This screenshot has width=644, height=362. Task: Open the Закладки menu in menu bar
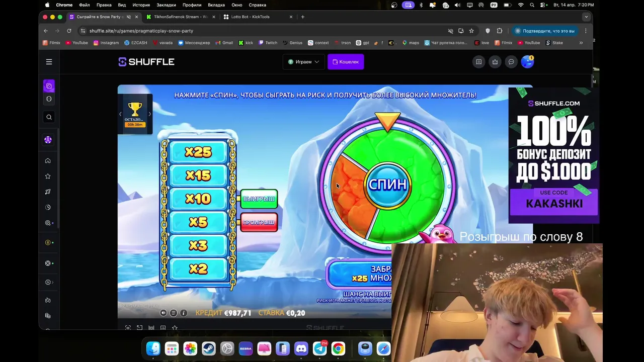166,5
